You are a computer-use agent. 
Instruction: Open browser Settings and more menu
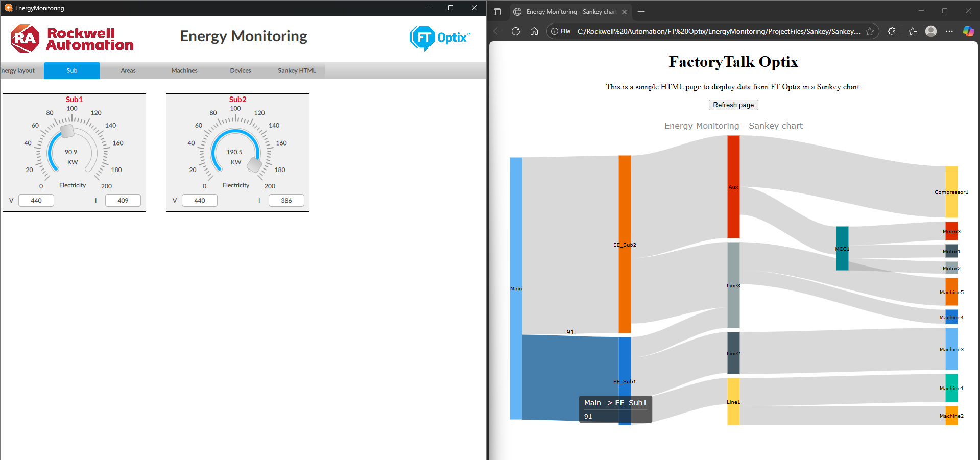point(949,31)
